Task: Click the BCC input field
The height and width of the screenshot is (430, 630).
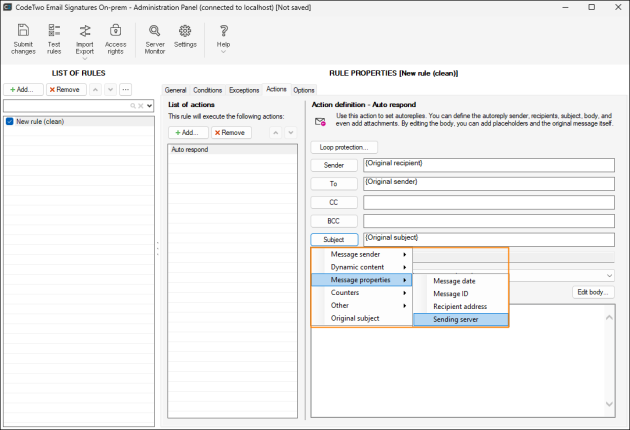Action: tap(488, 220)
